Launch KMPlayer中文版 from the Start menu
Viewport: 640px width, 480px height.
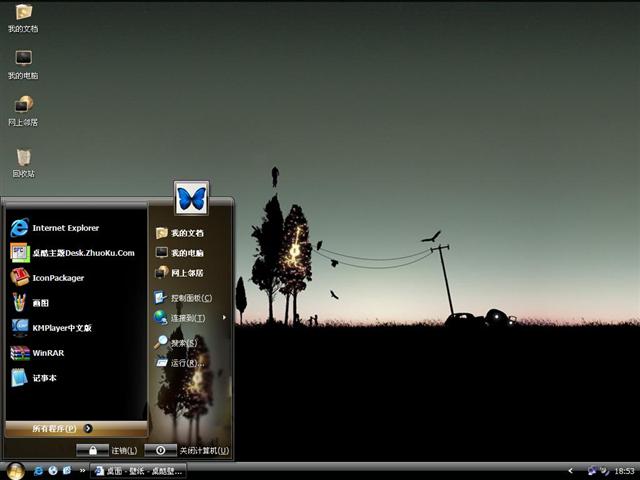click(x=61, y=328)
